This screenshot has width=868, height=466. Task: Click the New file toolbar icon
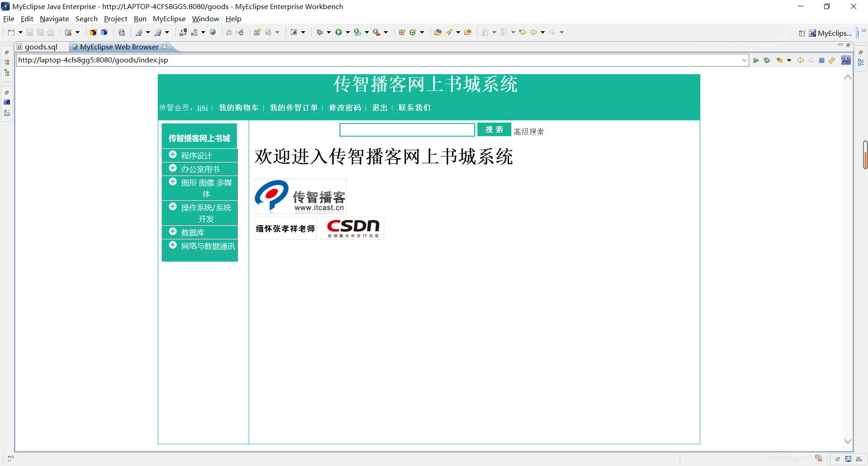point(11,32)
